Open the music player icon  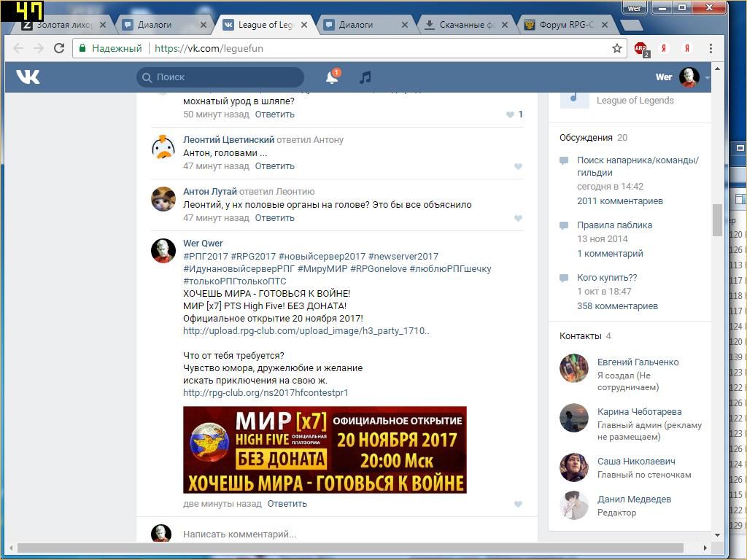365,77
